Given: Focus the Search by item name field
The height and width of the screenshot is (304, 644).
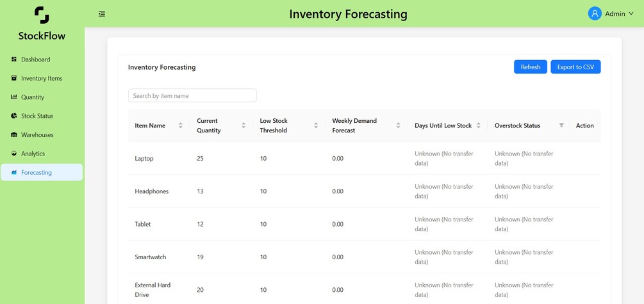Looking at the screenshot, I should pos(192,95).
